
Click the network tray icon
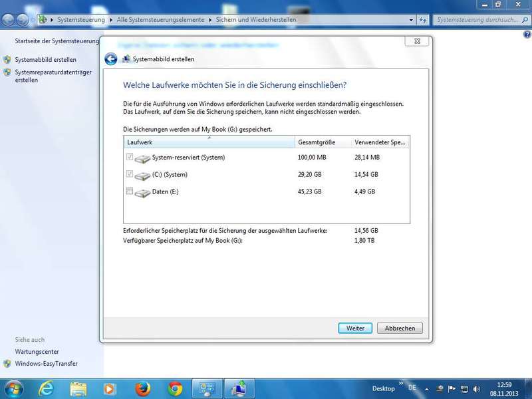pyautogui.click(x=464, y=389)
